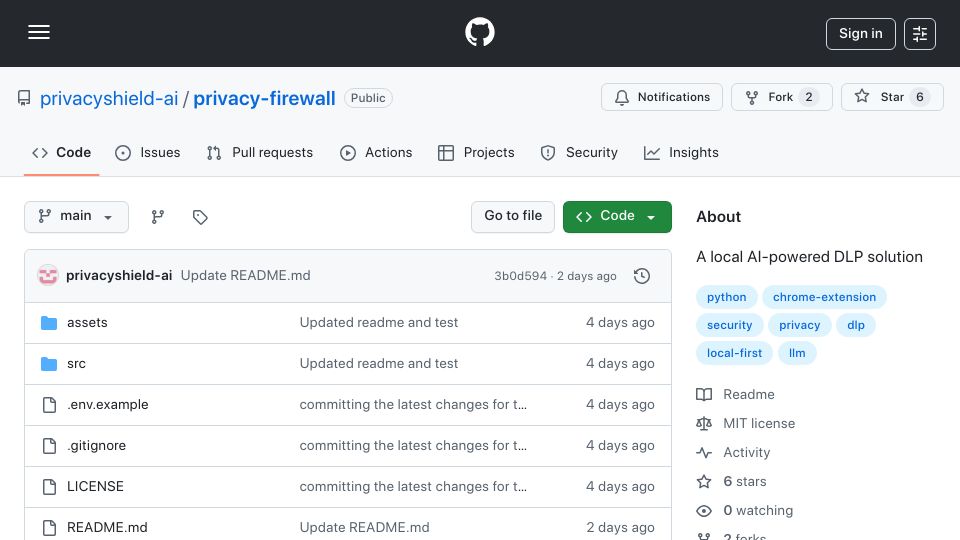This screenshot has height=540, width=960.
Task: Click the star count badge 6
Action: (x=920, y=97)
